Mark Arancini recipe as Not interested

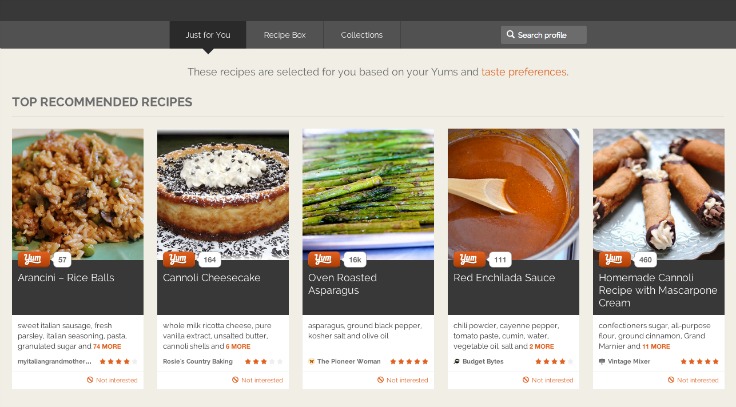coord(112,380)
